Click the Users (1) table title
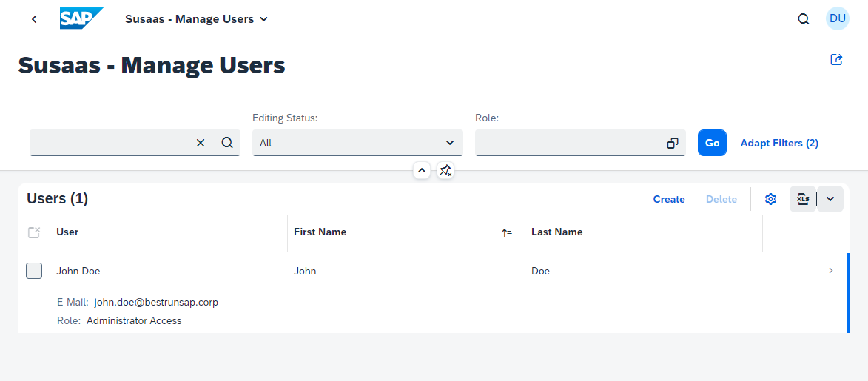The width and height of the screenshot is (868, 381). click(x=58, y=199)
